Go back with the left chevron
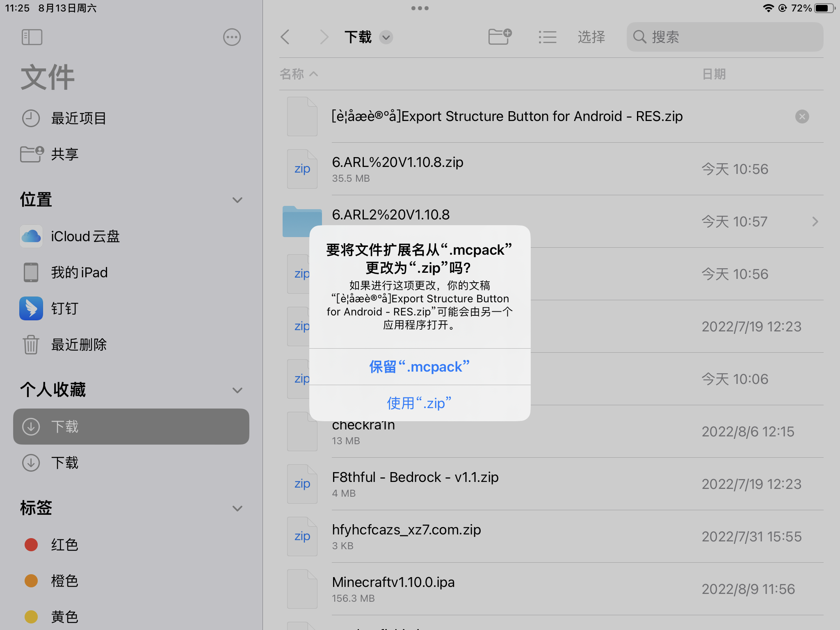 coord(285,37)
